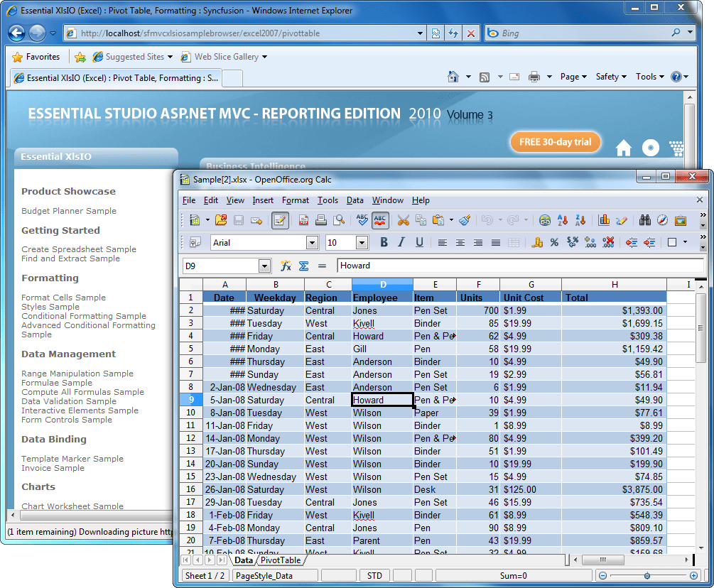Toggle Underline formatting in Calc
The height and width of the screenshot is (588, 714).
click(419, 243)
